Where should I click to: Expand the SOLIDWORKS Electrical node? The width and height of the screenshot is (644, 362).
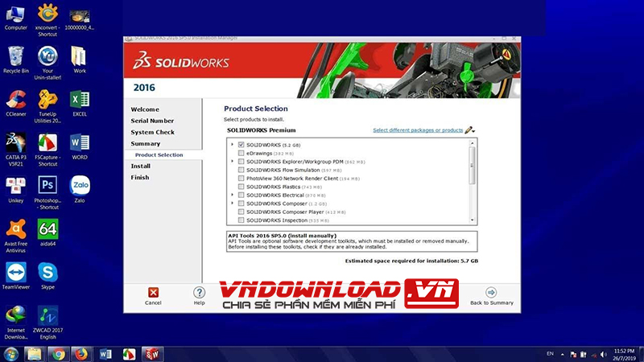click(232, 195)
